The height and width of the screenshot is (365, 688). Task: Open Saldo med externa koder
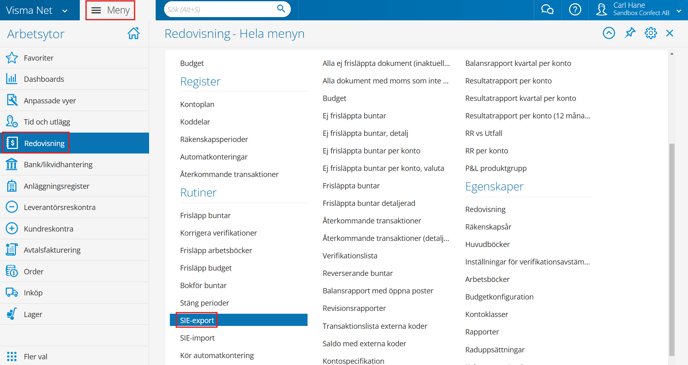[x=364, y=344]
